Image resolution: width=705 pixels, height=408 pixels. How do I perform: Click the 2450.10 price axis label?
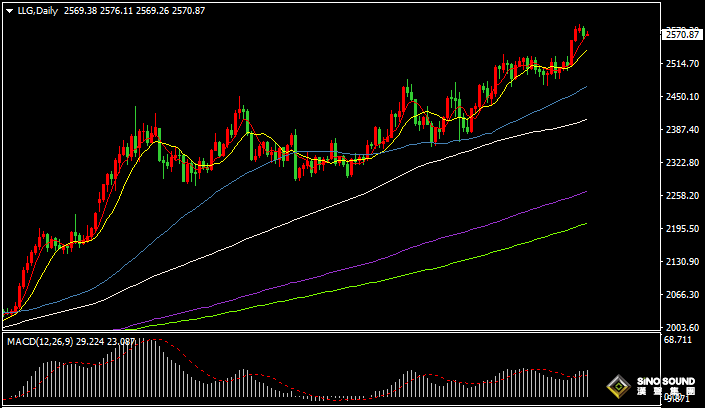(680, 97)
